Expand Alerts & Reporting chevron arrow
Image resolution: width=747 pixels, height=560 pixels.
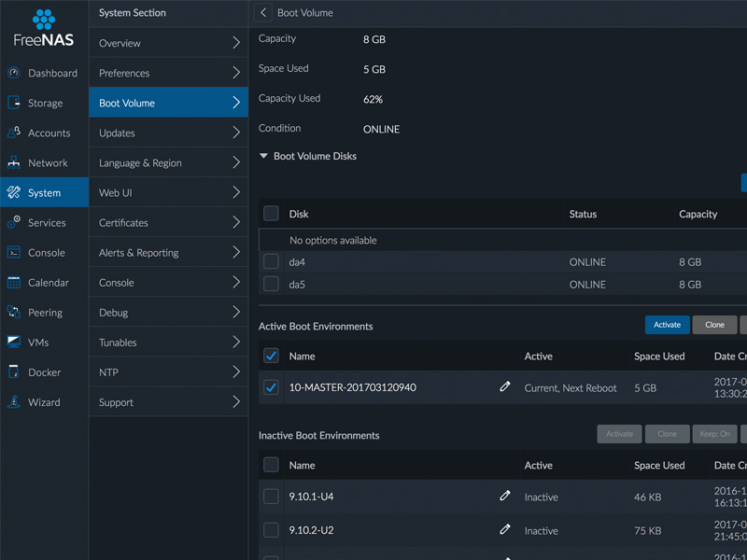click(236, 252)
